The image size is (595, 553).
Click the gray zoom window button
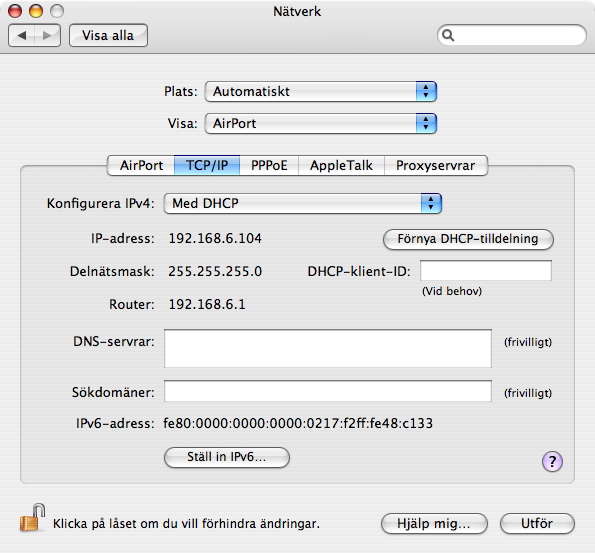57,11
